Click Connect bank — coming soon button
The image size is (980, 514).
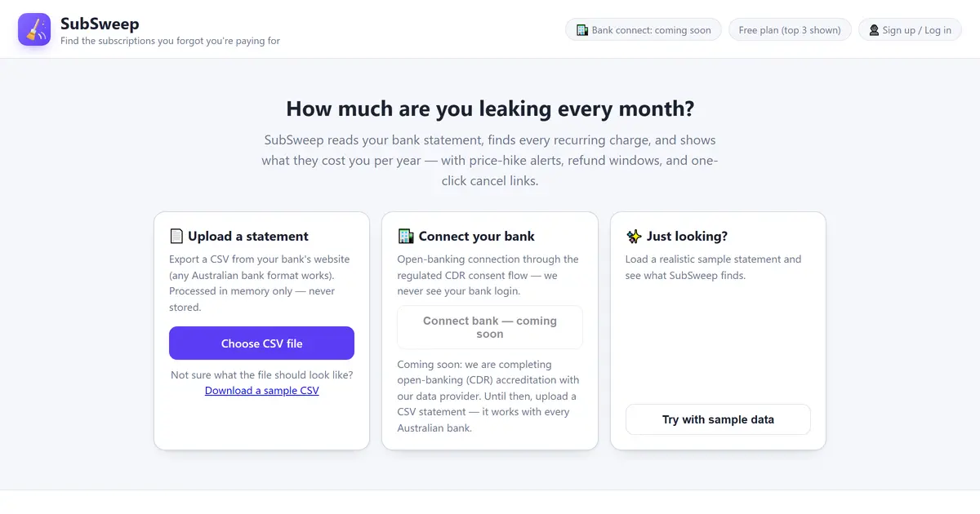pyautogui.click(x=490, y=327)
